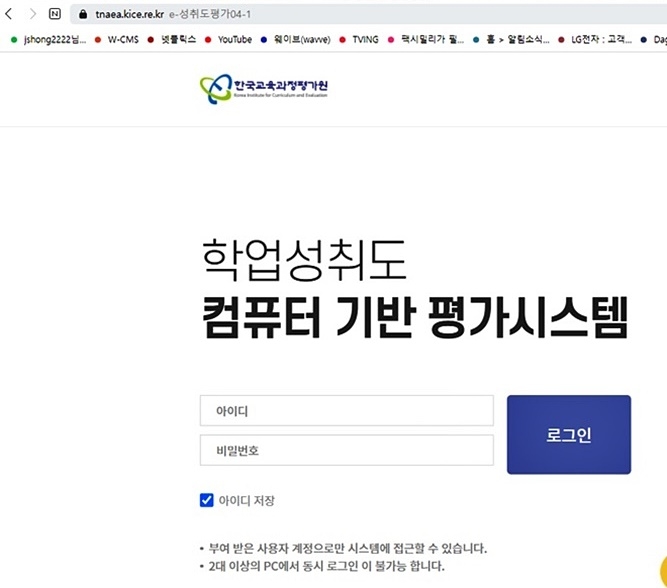Open the 넷플릭스 bookmark
This screenshot has width=667, height=588.
(178, 40)
